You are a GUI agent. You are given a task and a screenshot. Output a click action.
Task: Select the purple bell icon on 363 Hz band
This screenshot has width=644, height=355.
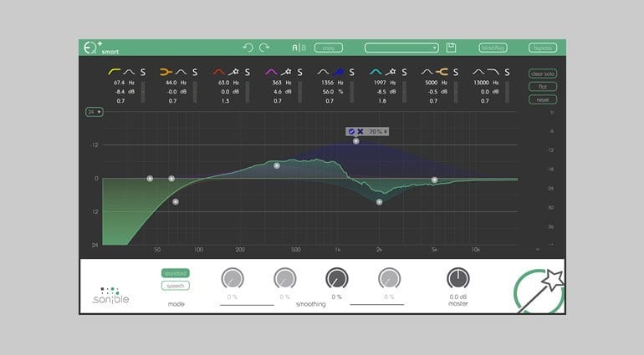point(271,72)
